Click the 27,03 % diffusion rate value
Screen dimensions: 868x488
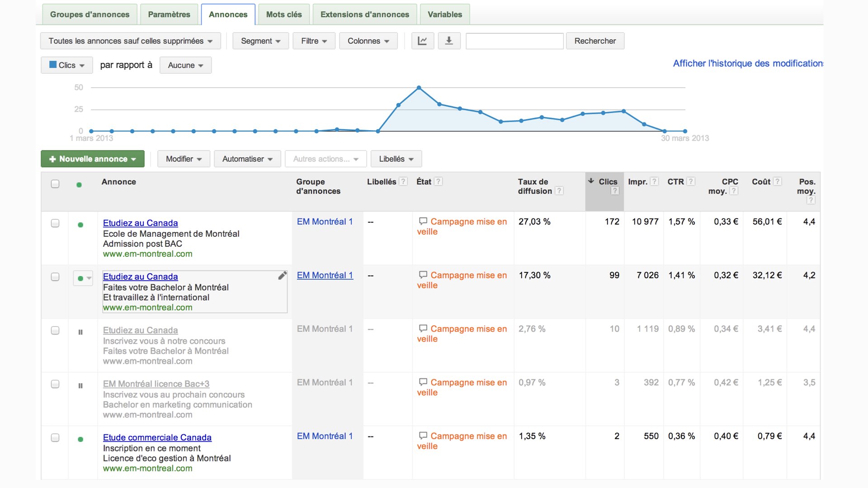point(534,221)
